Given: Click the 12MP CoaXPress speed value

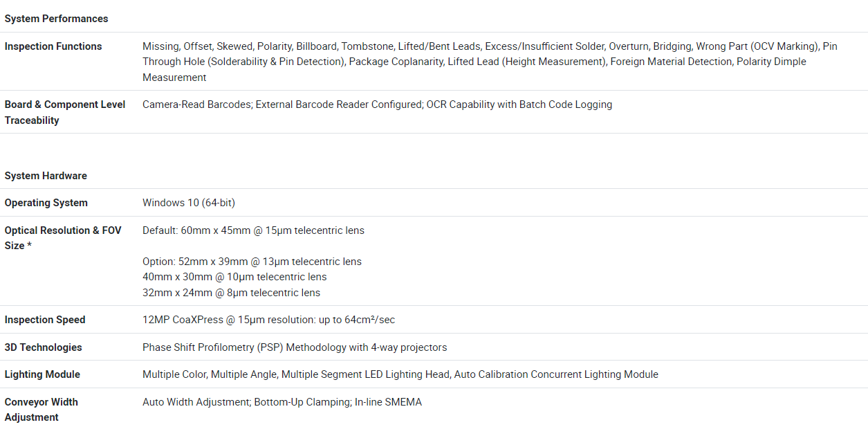Looking at the screenshot, I should [268, 320].
